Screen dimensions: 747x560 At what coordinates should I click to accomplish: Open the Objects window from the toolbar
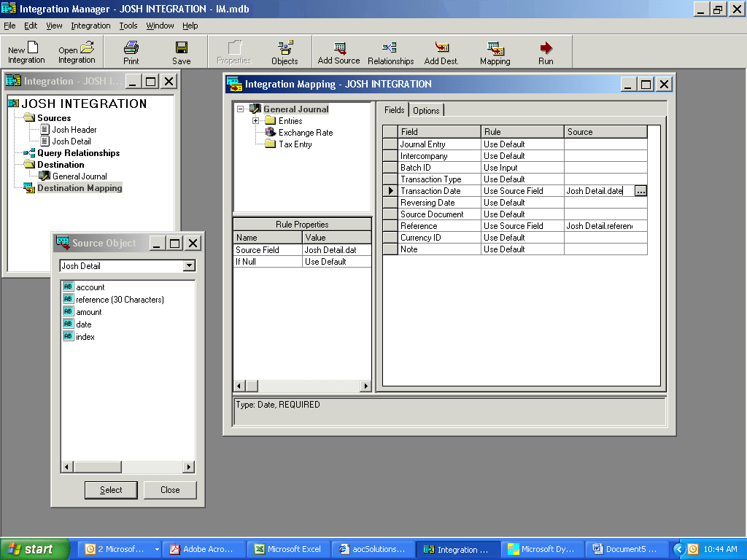coord(284,51)
